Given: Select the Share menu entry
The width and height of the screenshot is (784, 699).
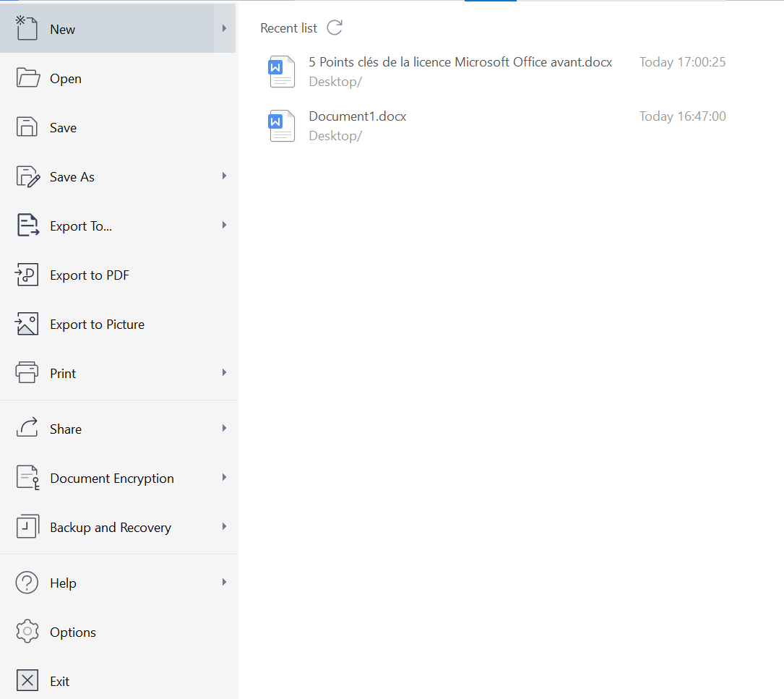Looking at the screenshot, I should point(118,429).
